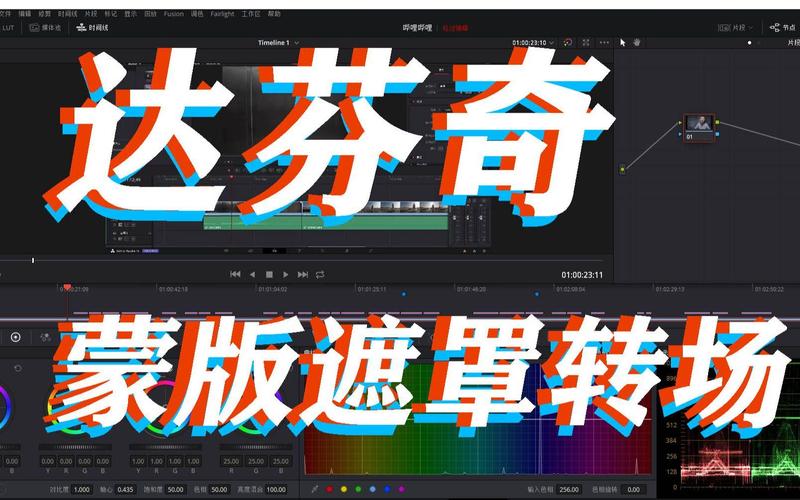Click the master wheel slider above 25.00 values
This screenshot has height=500, width=800.
256,447
